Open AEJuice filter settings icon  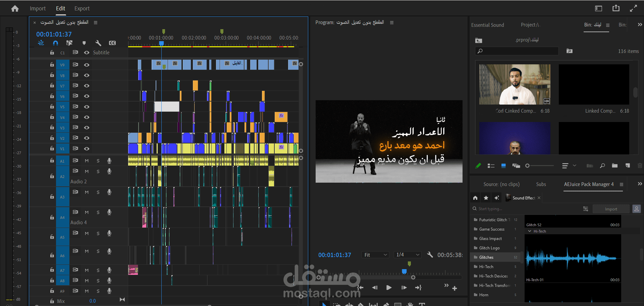pos(586,209)
